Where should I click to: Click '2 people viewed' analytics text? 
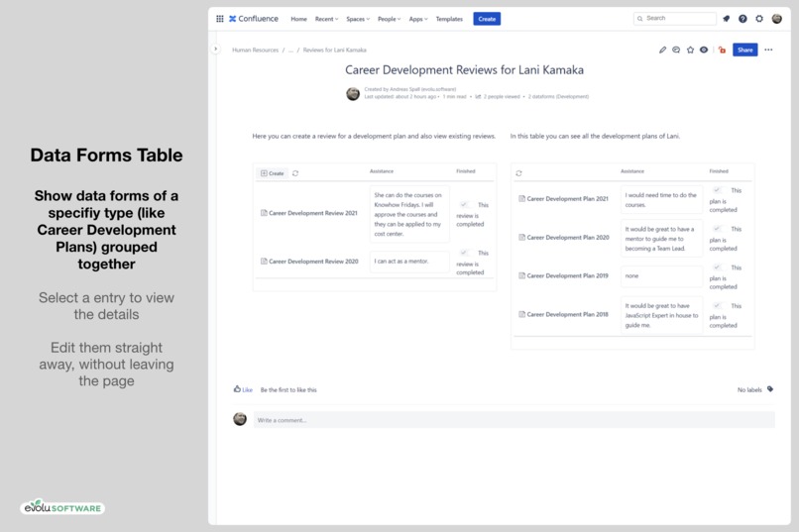(x=502, y=96)
